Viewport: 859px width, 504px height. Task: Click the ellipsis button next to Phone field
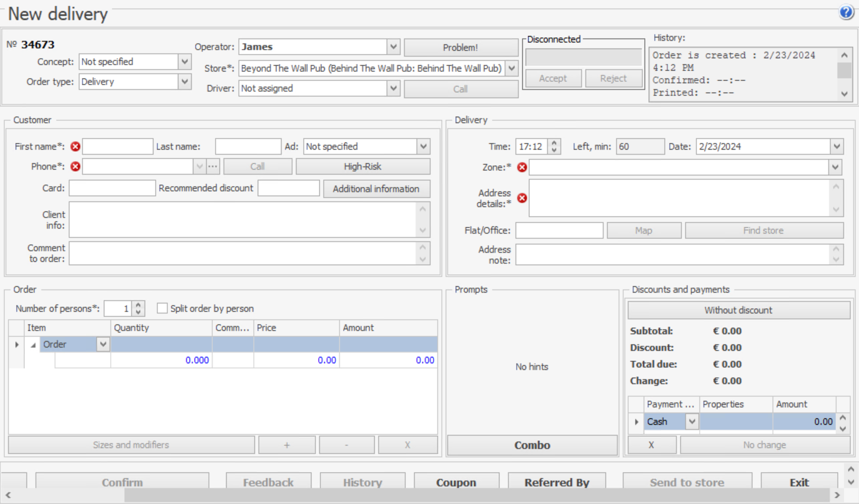pyautogui.click(x=213, y=167)
